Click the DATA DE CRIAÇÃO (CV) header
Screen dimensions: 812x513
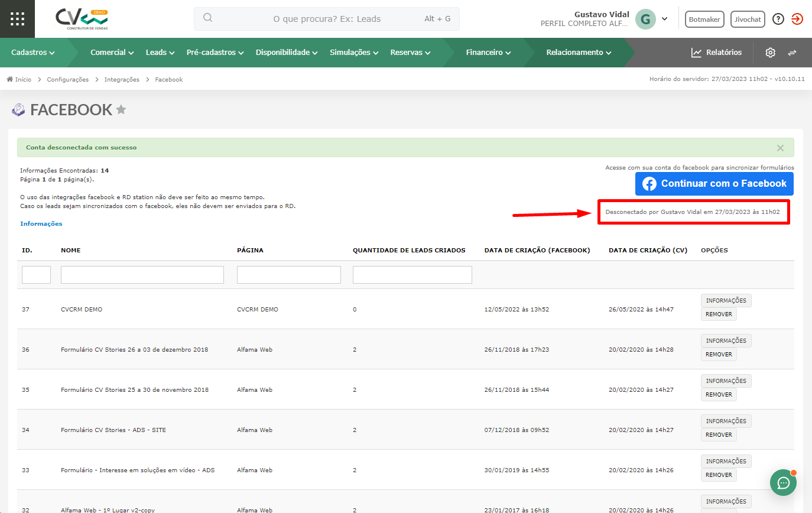[x=648, y=250]
